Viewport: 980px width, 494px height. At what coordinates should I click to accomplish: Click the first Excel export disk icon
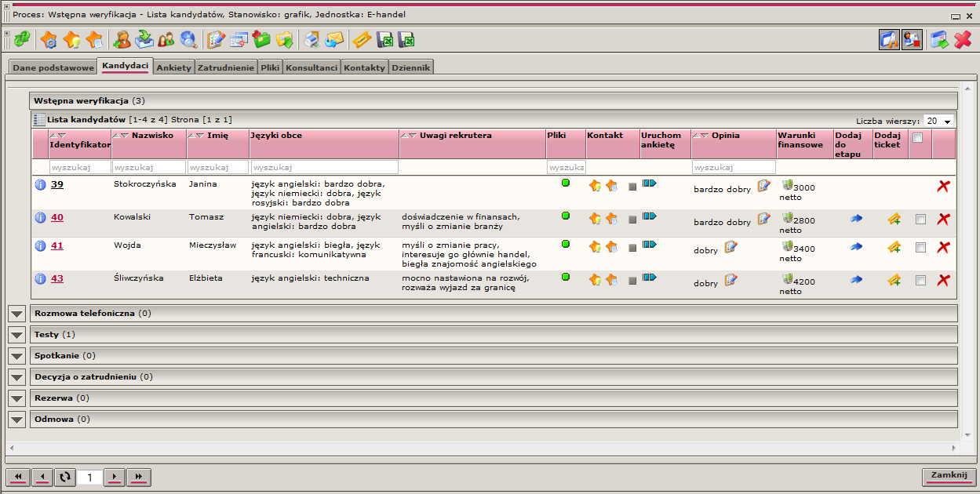[x=384, y=39]
